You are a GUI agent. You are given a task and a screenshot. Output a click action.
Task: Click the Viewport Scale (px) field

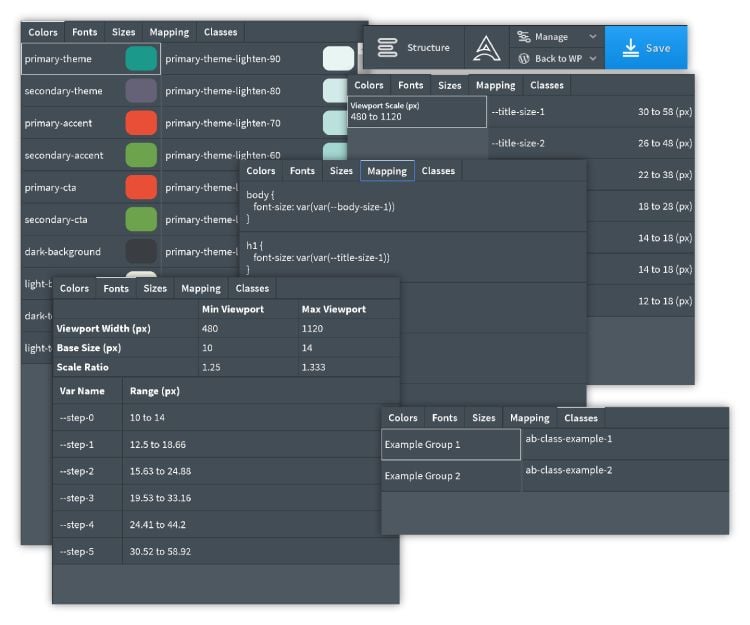tap(417, 111)
